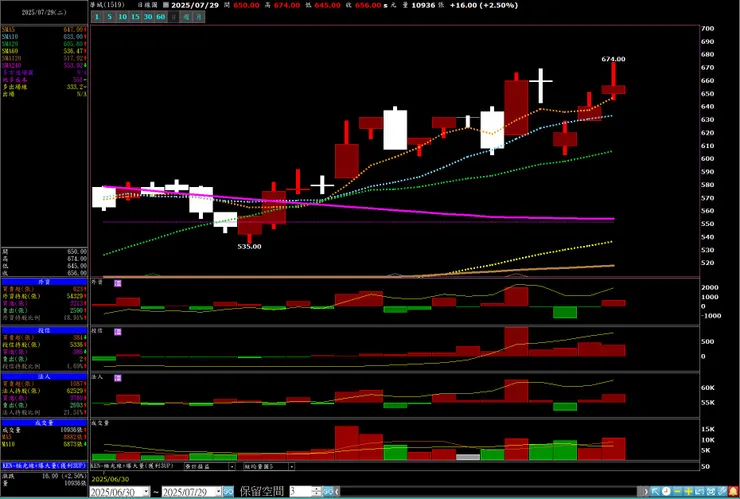
Task: Expand the 疊加籌碼 dropdown
Action: click(232, 466)
